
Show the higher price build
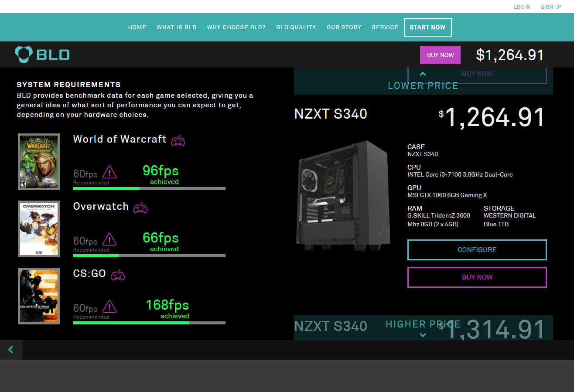(x=423, y=328)
